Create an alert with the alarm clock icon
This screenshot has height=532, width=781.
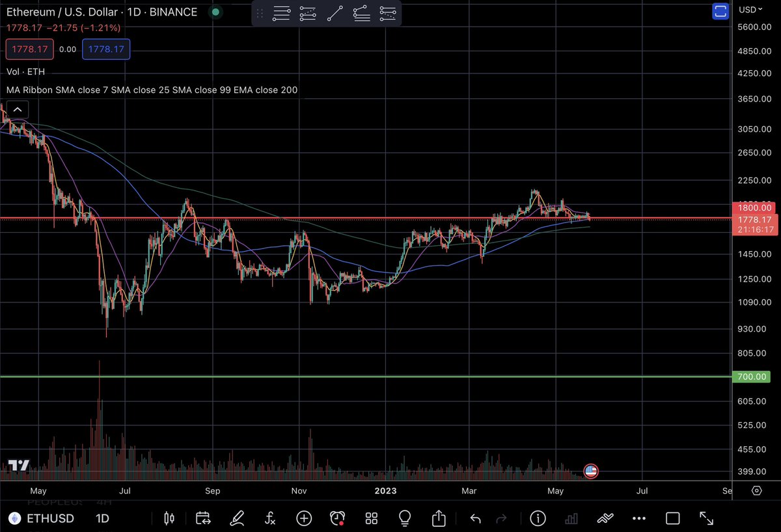pos(338,518)
